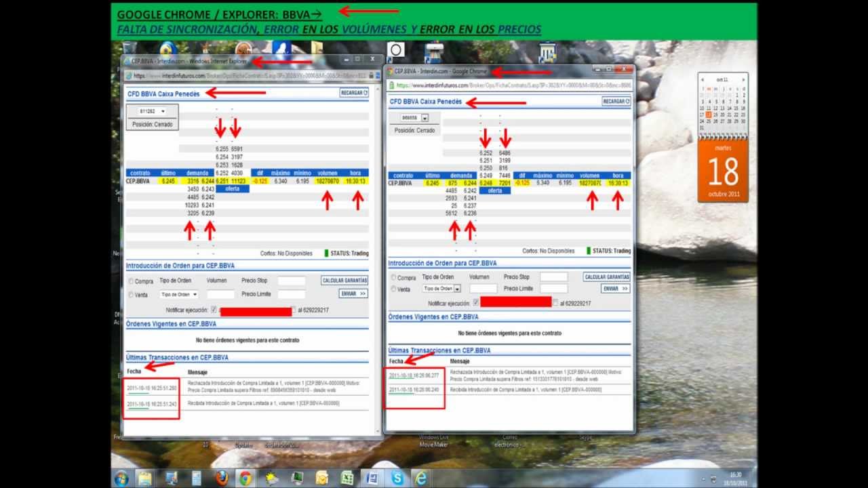The image size is (868, 488).
Task: Select Venta radio in the Explorer window
Action: click(131, 295)
